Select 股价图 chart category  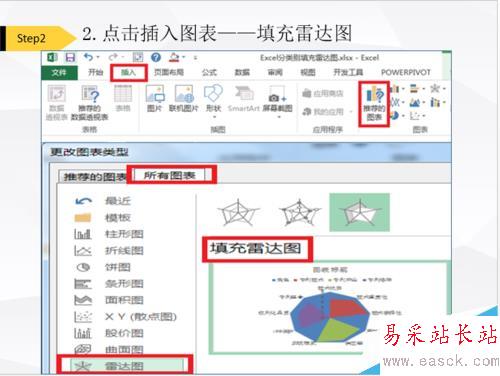(109, 333)
